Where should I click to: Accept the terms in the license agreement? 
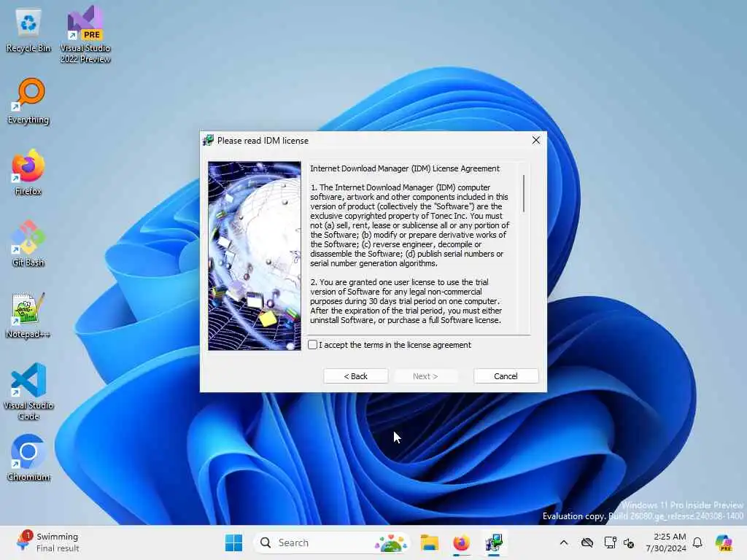[x=312, y=345]
